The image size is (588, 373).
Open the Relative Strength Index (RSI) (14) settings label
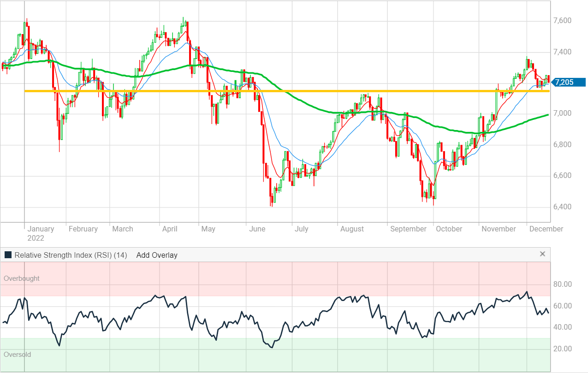[x=71, y=255]
